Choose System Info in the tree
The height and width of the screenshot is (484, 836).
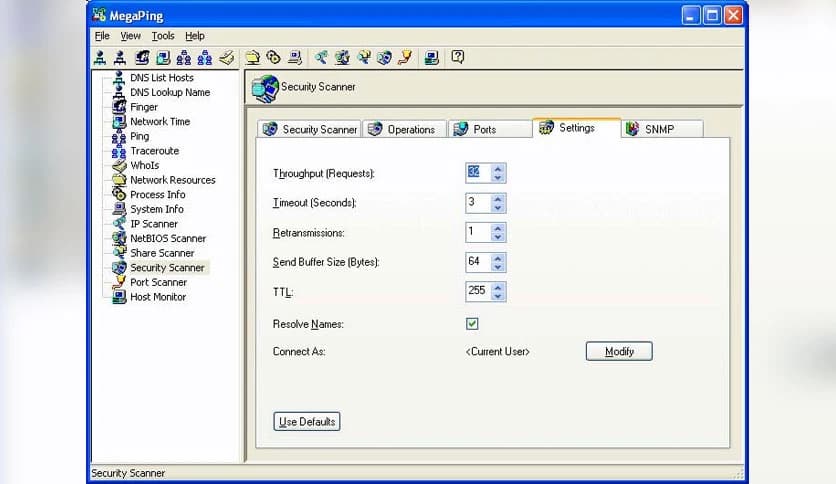pyautogui.click(x=157, y=209)
